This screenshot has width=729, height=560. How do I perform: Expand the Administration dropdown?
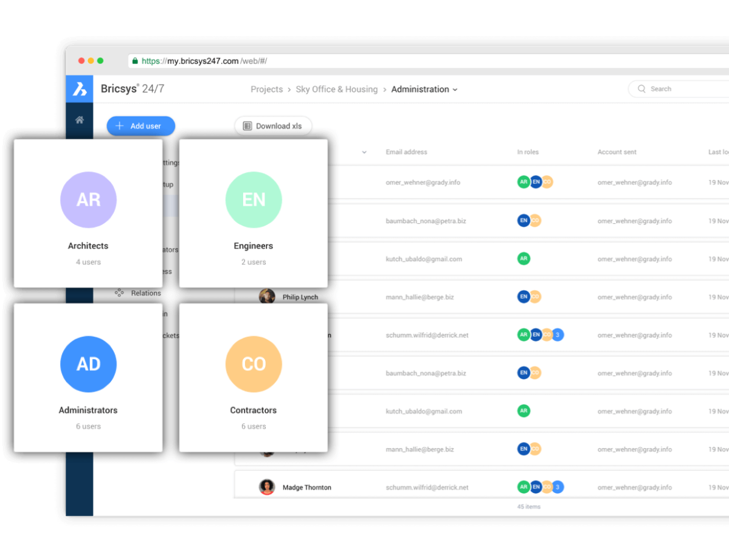point(424,89)
